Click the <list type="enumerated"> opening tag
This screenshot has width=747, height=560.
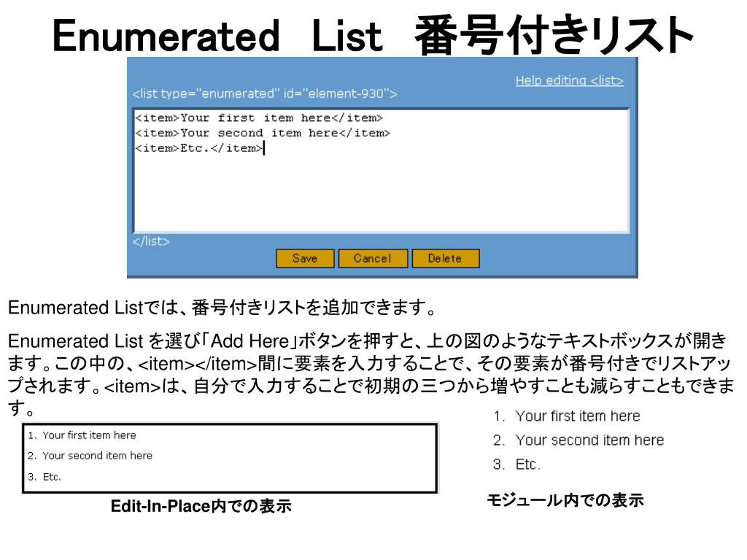pos(264,93)
